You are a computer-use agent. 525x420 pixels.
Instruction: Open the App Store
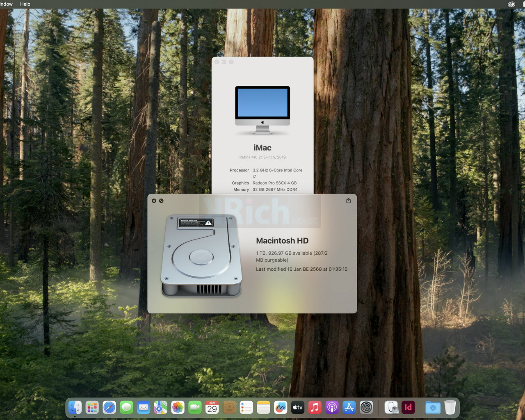pos(349,407)
